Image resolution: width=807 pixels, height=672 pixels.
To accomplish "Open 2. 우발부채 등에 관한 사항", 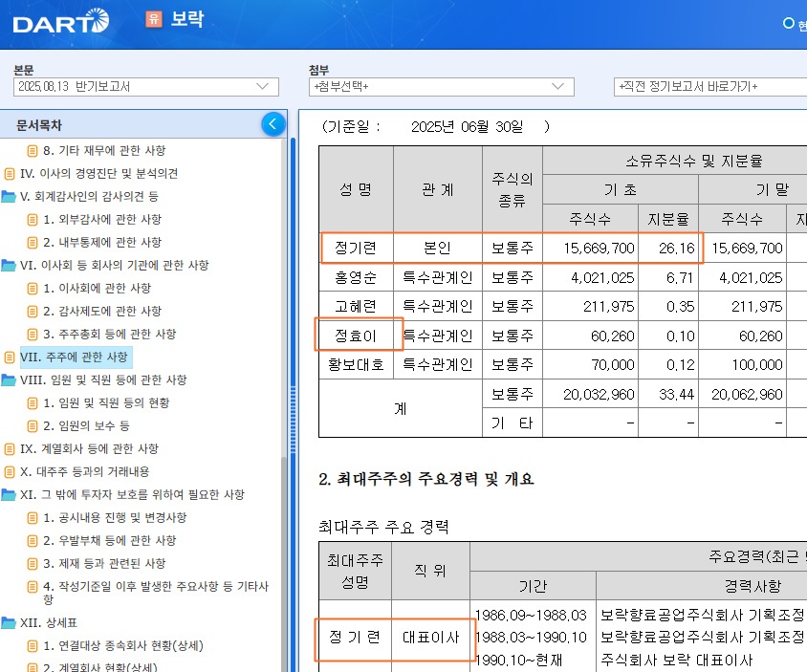I will [109, 541].
